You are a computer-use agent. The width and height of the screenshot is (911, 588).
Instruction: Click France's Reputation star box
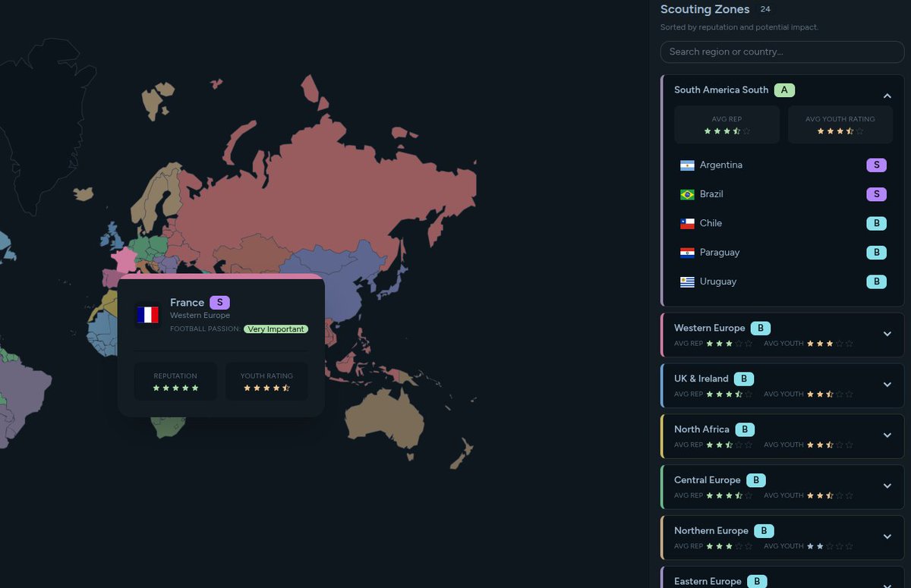175,382
